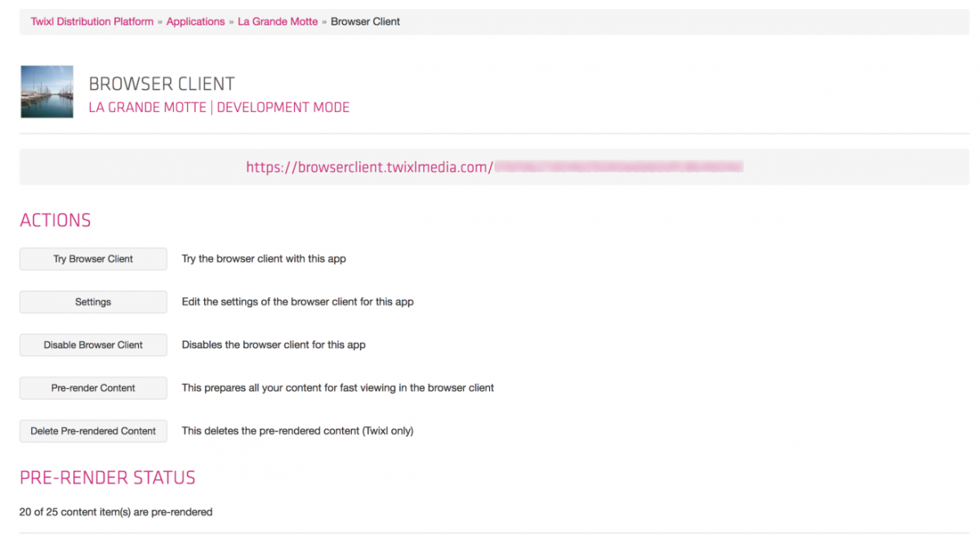Viewport: 980px width, 544px height.
Task: Open Twixl Distribution Platform breadcrumb link
Action: point(92,22)
